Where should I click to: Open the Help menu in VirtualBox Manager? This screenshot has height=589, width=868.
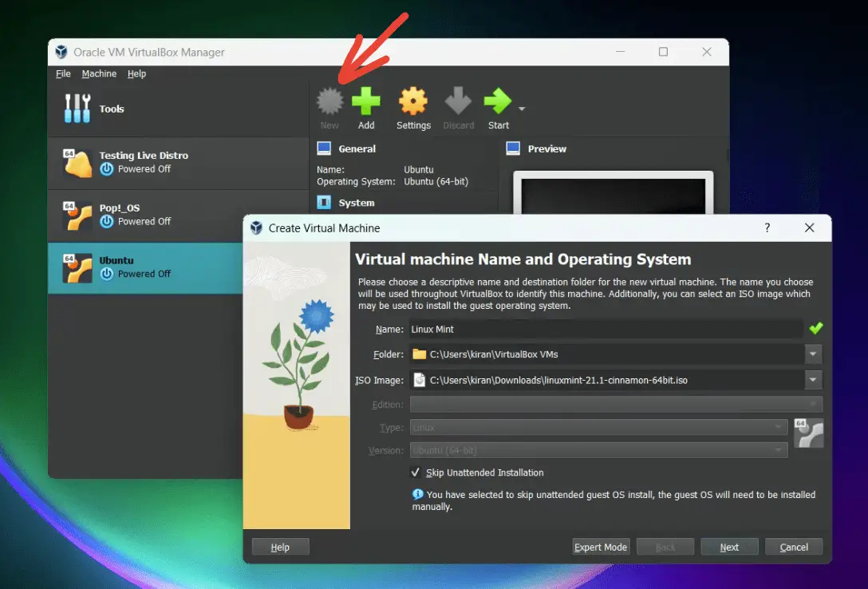pyautogui.click(x=136, y=73)
